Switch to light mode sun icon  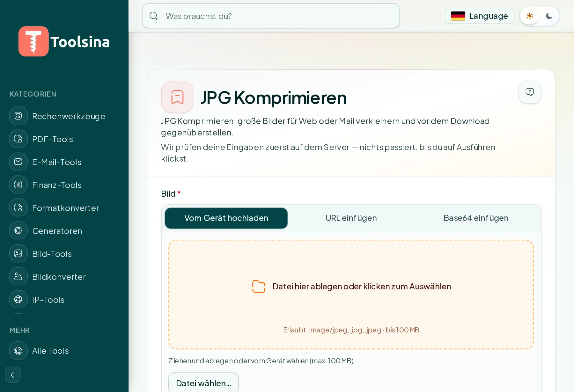(530, 16)
